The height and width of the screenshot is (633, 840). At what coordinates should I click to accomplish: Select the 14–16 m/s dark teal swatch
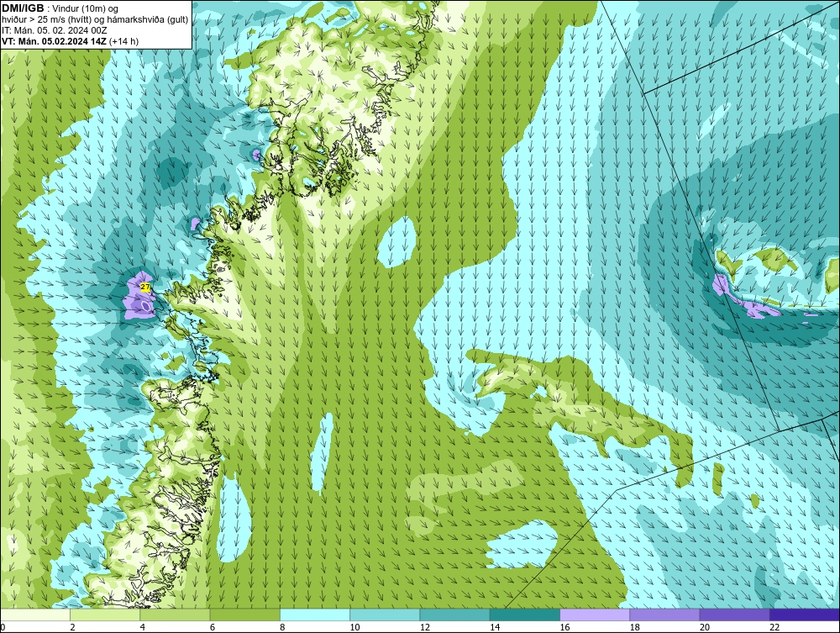pos(524,615)
